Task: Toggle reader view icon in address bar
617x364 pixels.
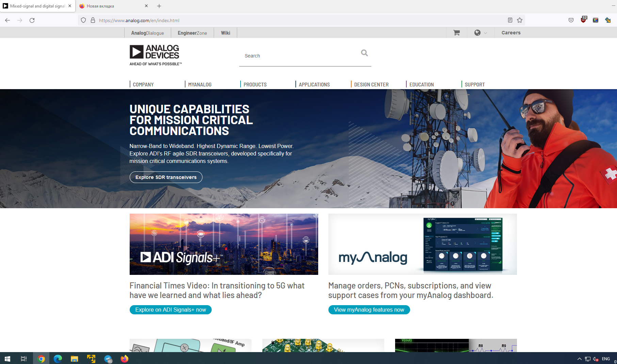Action: click(x=510, y=20)
